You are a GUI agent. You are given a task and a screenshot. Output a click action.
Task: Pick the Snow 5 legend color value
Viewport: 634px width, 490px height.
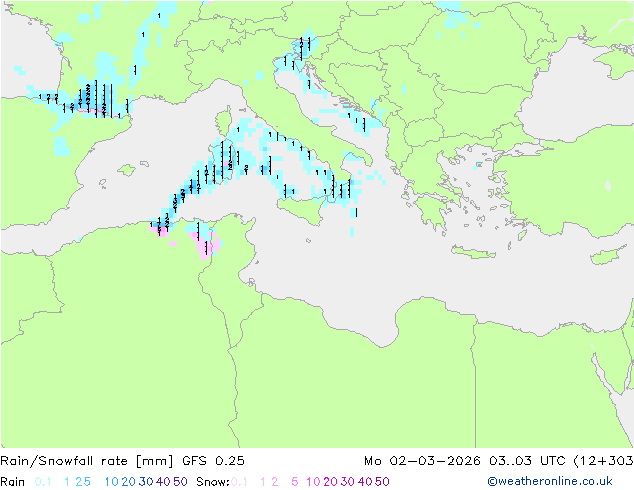click(295, 482)
